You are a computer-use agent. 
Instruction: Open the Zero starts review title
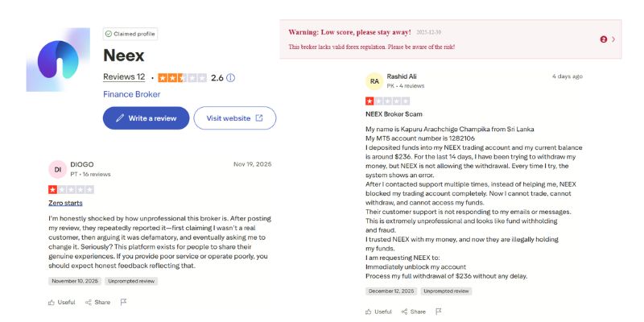pyautogui.click(x=65, y=203)
